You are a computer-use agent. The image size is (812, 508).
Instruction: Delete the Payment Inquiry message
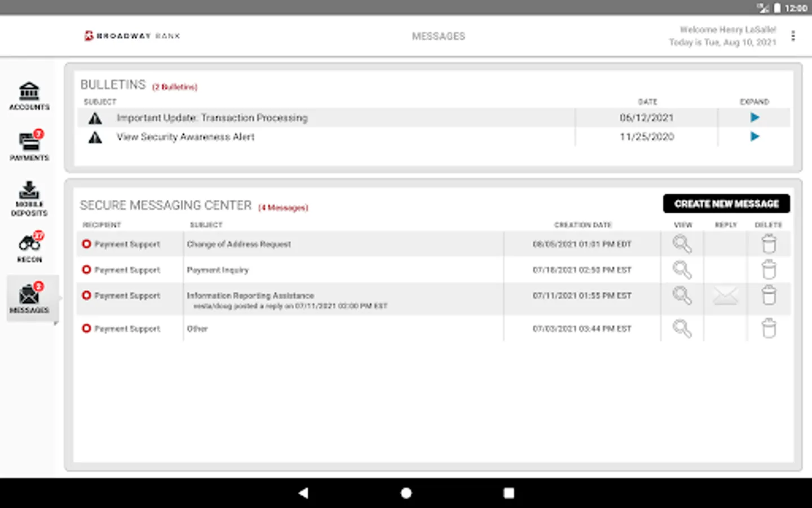pyautogui.click(x=769, y=270)
